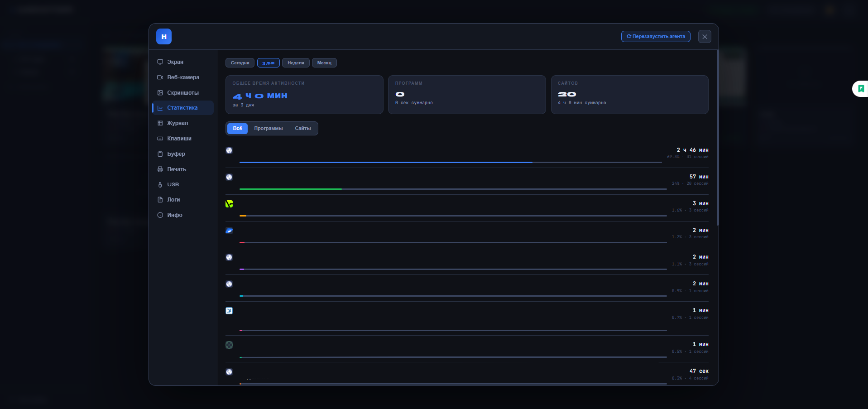Open the Логи section
The image size is (868, 409).
coord(182,200)
